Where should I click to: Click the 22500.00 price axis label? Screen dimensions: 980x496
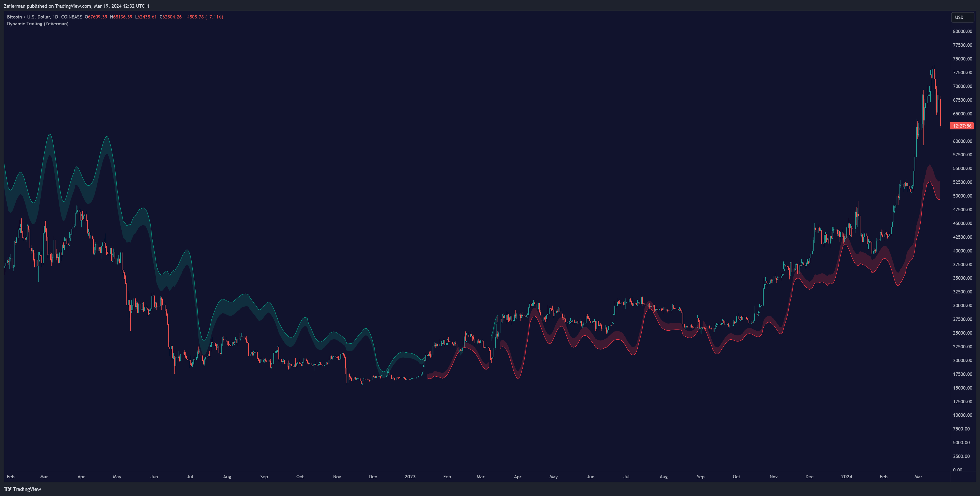(963, 347)
